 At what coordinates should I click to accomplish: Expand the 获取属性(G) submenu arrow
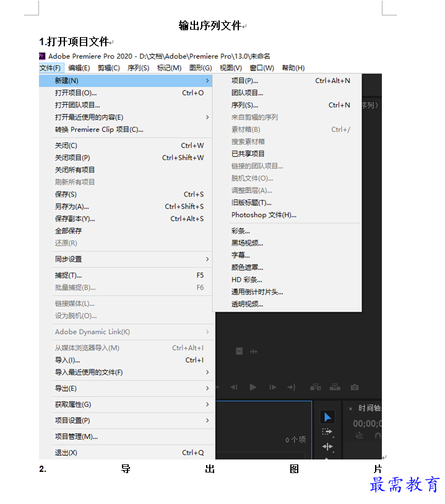(207, 404)
